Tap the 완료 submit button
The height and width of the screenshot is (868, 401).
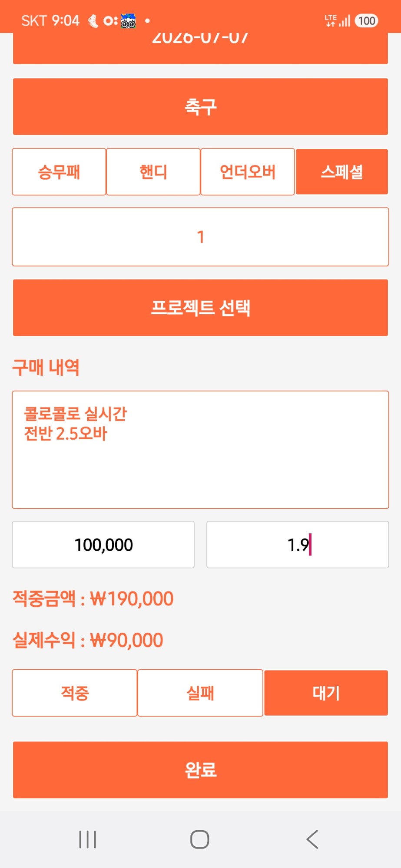(200, 769)
